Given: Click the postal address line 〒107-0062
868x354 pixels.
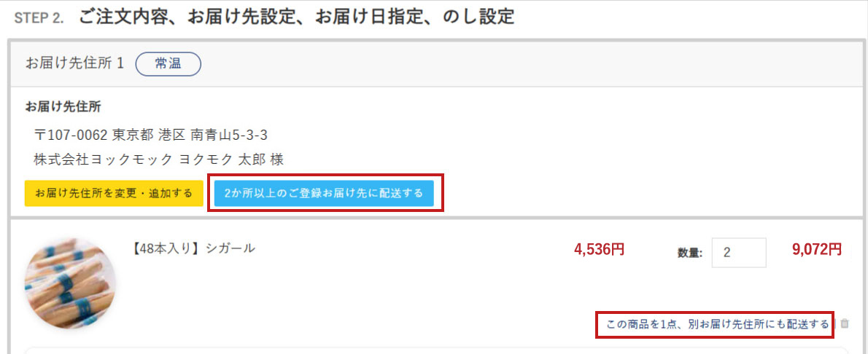Looking at the screenshot, I should click(71, 135).
